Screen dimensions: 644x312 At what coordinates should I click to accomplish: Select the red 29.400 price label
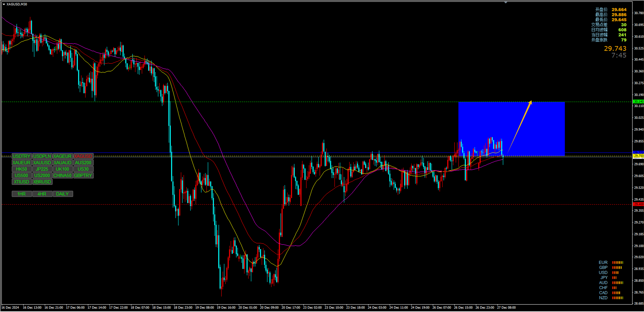coord(638,205)
